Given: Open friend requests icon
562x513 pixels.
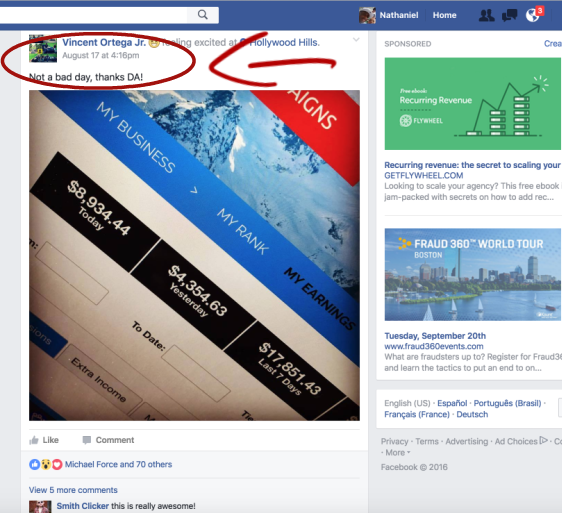Looking at the screenshot, I should [x=486, y=15].
